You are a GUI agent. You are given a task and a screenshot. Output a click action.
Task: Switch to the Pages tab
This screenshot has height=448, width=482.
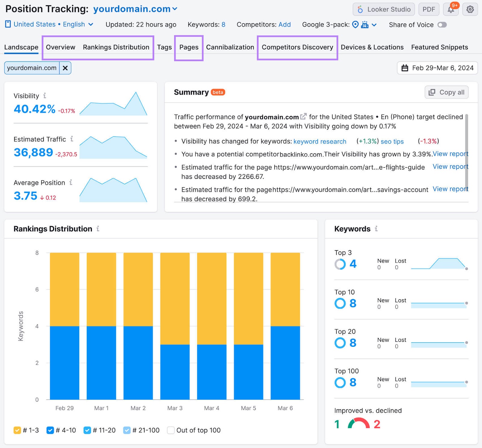click(x=189, y=47)
